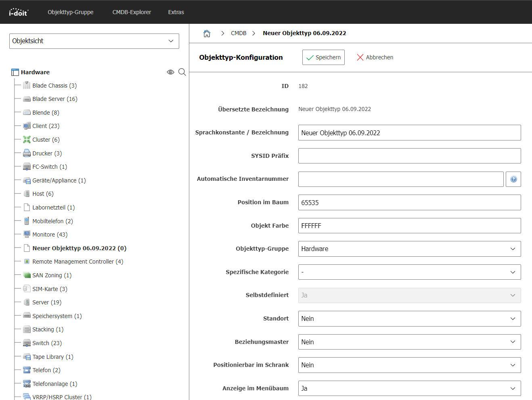Click the SIM-Karte icon
532x400 pixels.
pos(27,289)
